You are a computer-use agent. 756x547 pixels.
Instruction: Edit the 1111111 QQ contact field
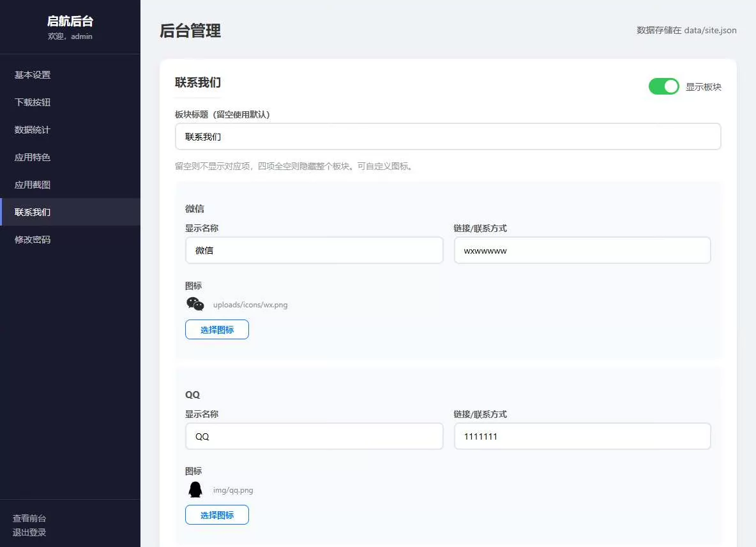pos(582,436)
